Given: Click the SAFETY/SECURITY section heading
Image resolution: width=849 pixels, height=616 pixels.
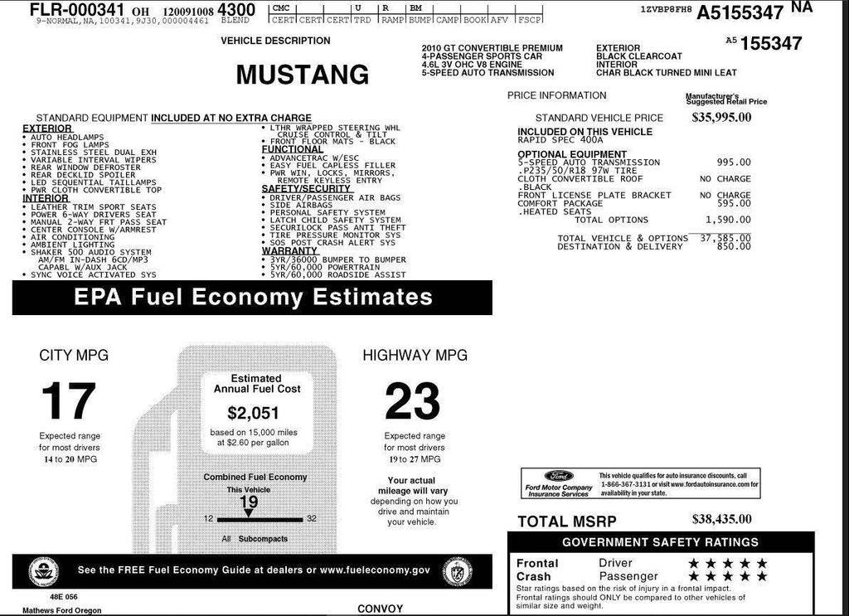Looking at the screenshot, I should (x=307, y=188).
